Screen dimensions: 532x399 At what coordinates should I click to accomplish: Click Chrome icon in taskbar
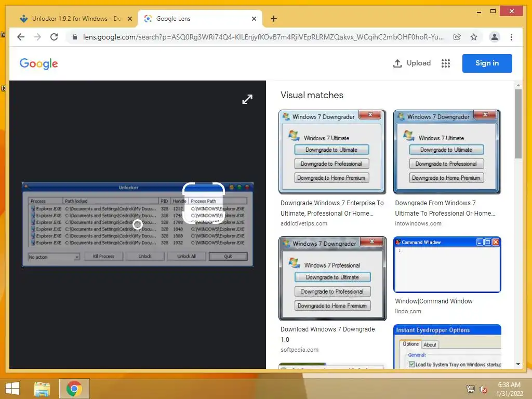74,389
